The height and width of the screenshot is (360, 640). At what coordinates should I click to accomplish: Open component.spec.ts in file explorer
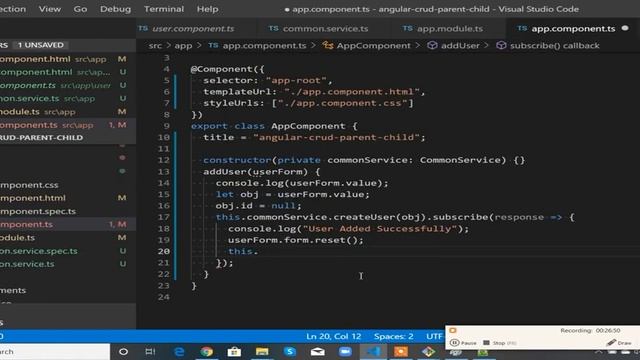click(38, 211)
